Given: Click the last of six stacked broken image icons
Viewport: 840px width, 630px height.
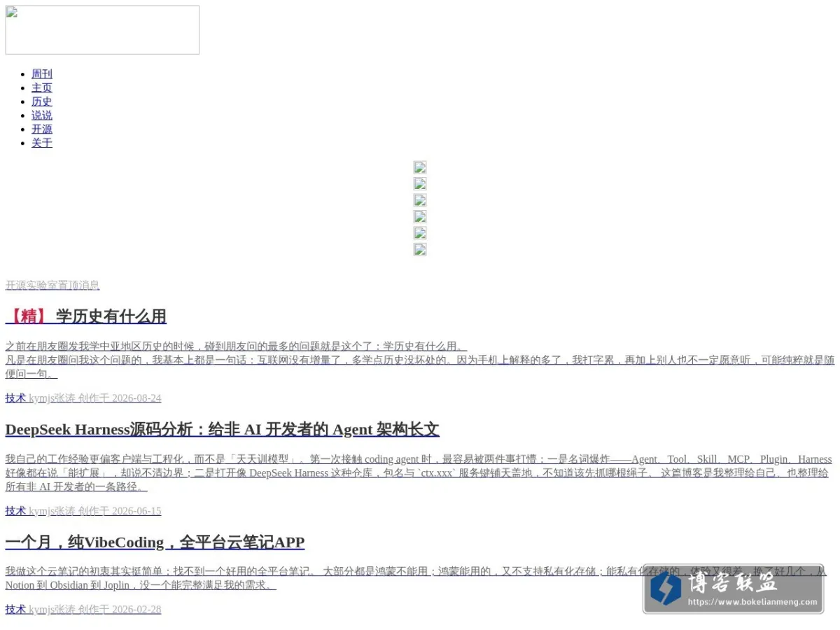Looking at the screenshot, I should (420, 250).
